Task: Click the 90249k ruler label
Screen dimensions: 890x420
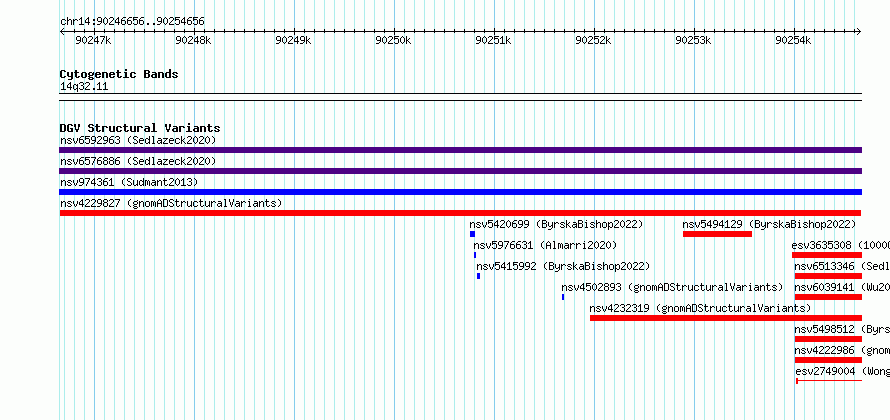Action: (x=293, y=40)
